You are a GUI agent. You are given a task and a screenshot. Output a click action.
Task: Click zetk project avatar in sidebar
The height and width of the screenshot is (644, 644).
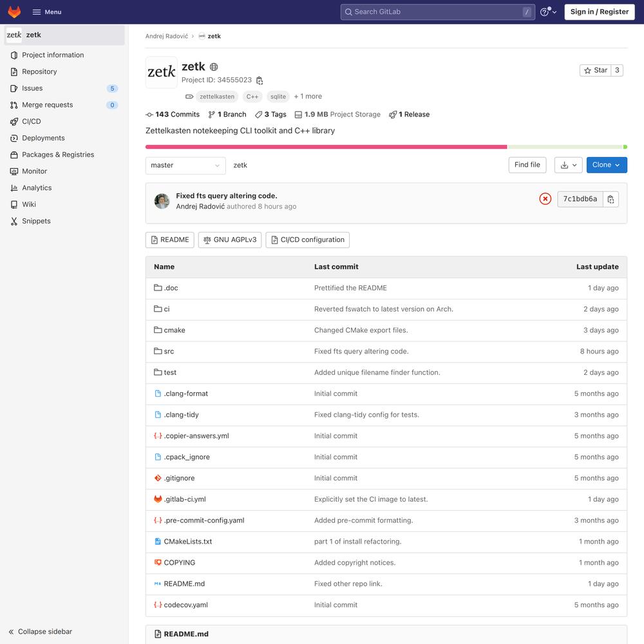14,35
